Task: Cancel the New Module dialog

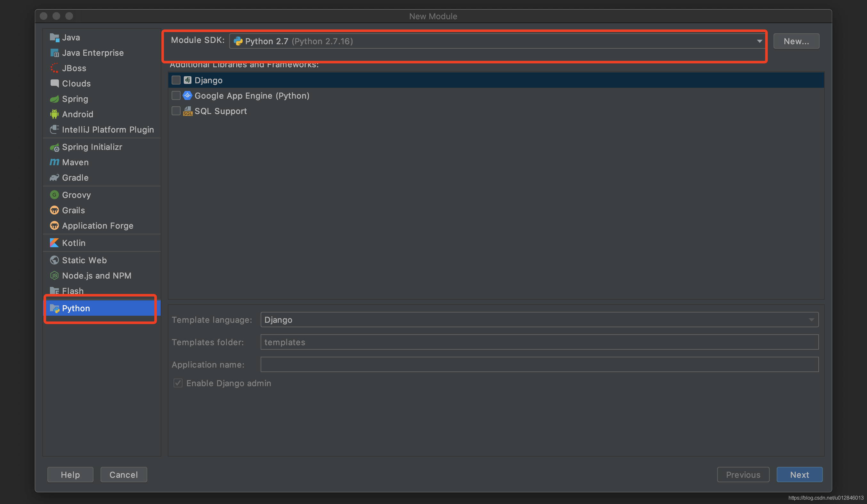Action: (124, 475)
